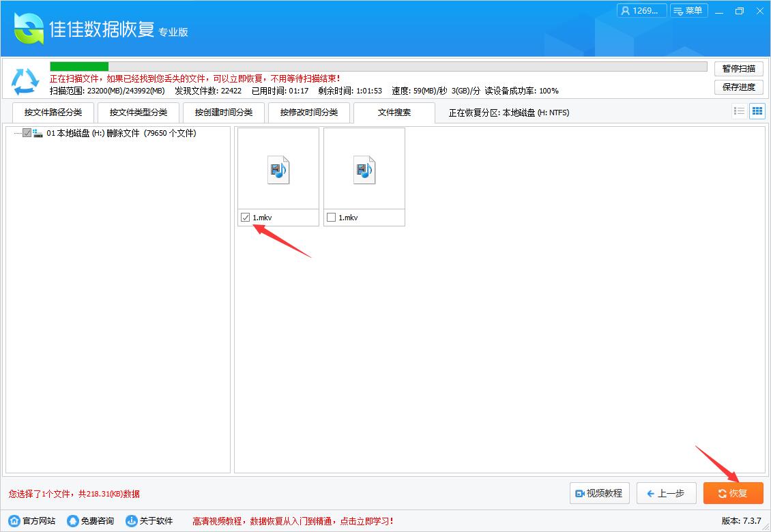Image resolution: width=771 pixels, height=532 pixels.
Task: Open the 菜单 menu
Action: 689,11
